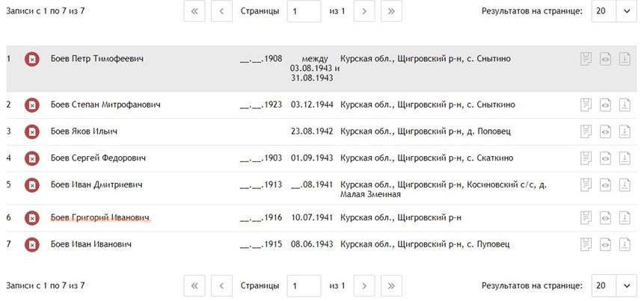Viewport: 644px width, 301px height.
Task: Go to first page in bottom pagination
Action: (194, 286)
